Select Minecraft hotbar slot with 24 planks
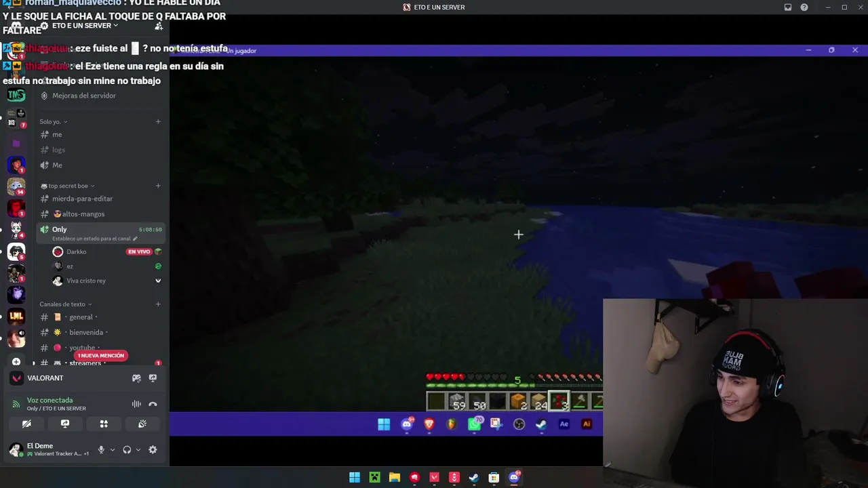 (538, 402)
